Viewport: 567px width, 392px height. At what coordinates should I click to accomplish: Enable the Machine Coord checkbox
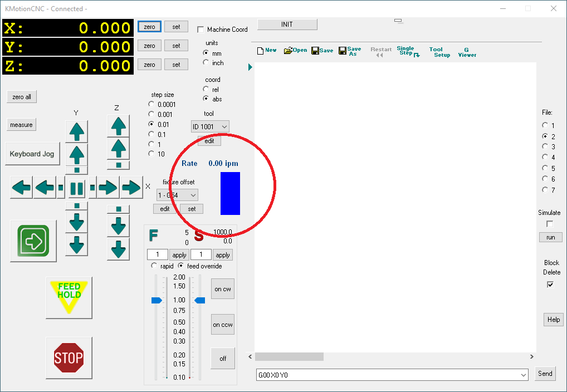point(201,30)
